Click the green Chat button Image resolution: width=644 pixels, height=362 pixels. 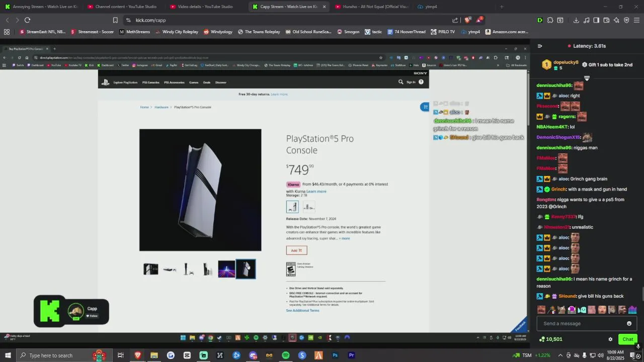(627, 339)
